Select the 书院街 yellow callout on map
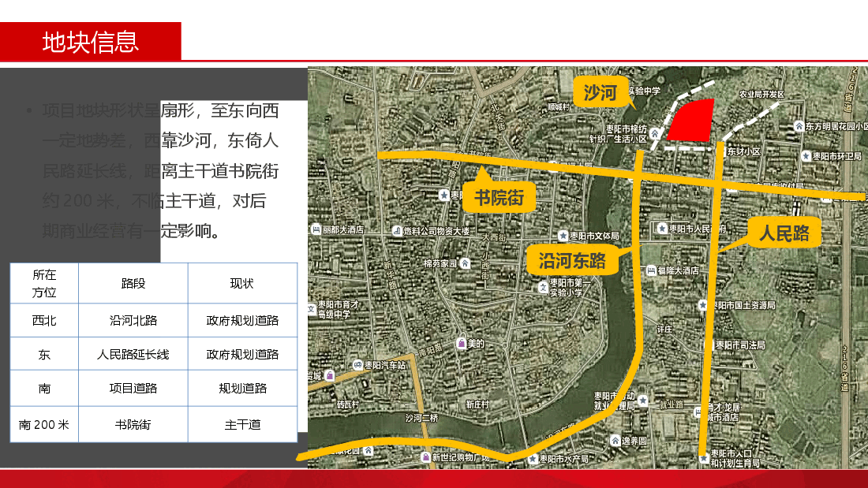This screenshot has width=868, height=488. click(x=499, y=198)
